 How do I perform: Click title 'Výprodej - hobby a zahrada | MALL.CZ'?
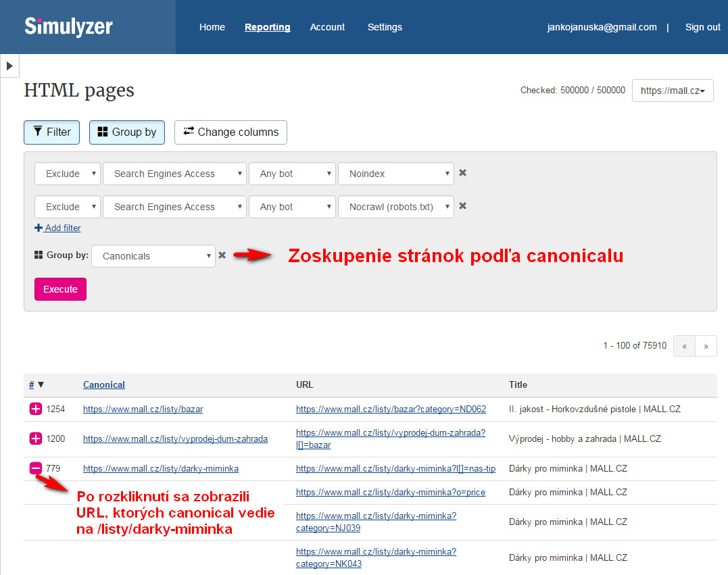(585, 439)
